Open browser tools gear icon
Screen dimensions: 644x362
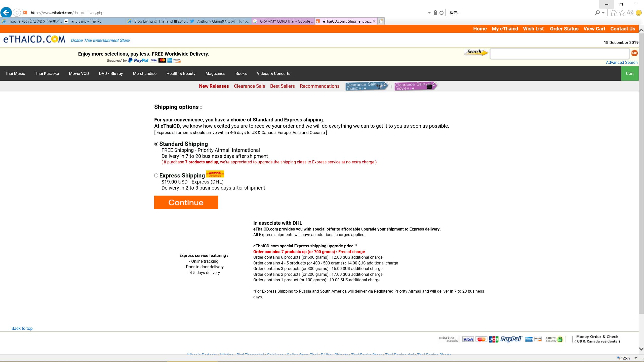point(630,13)
